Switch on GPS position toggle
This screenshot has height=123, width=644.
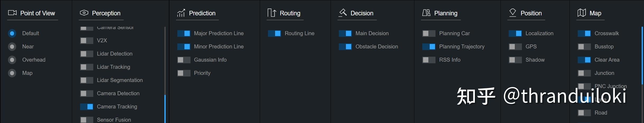click(515, 47)
